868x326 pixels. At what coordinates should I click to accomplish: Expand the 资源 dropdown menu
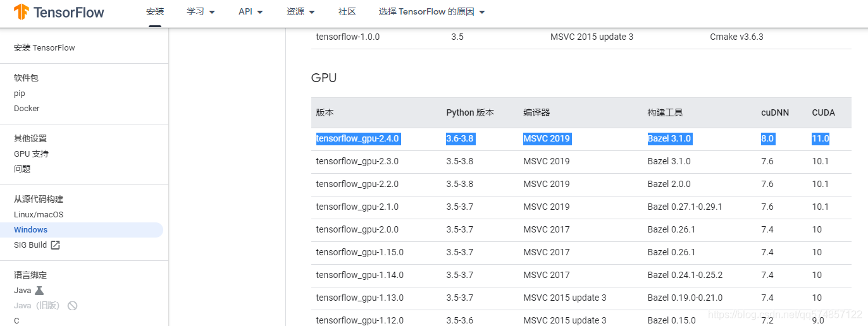(301, 12)
